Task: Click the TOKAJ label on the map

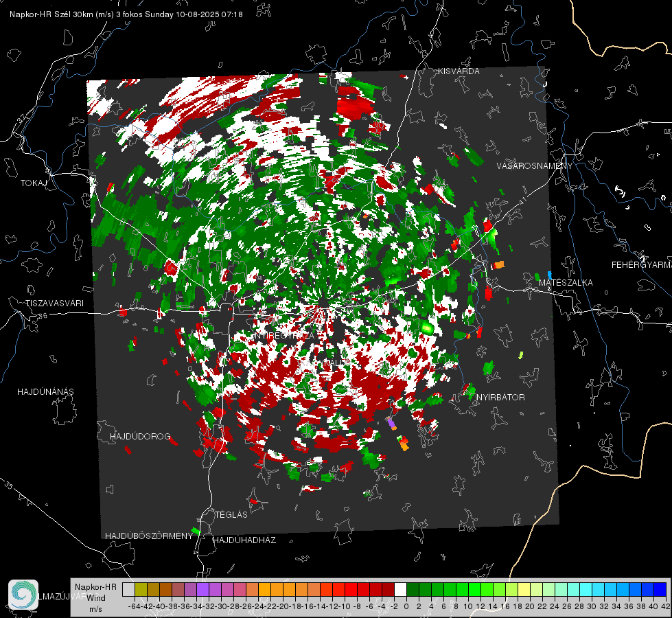Action: pos(34,183)
